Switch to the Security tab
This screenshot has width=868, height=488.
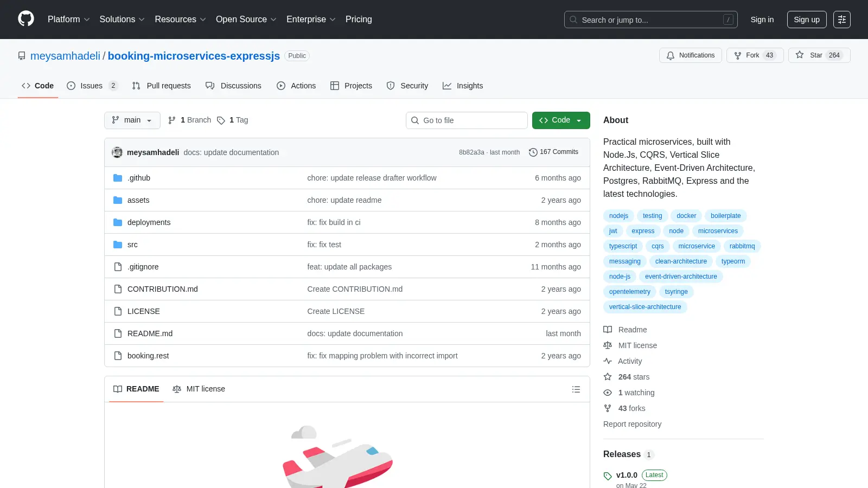tap(407, 86)
